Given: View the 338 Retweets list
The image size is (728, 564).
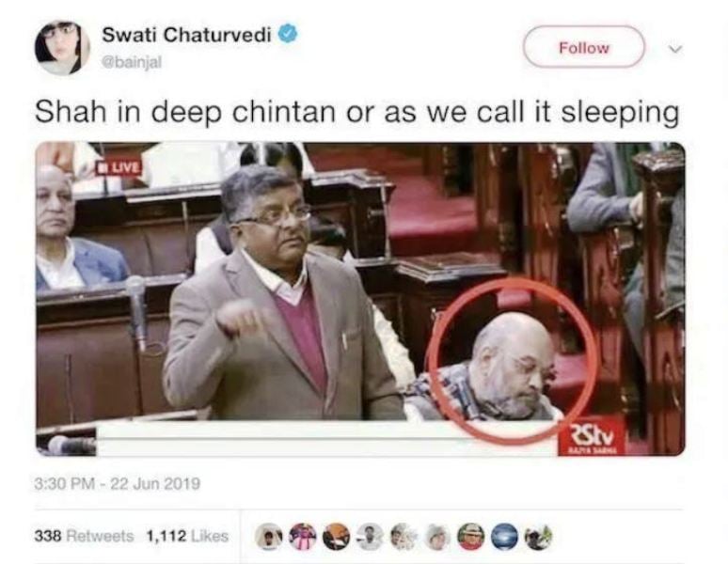Looking at the screenshot, I should [x=84, y=536].
